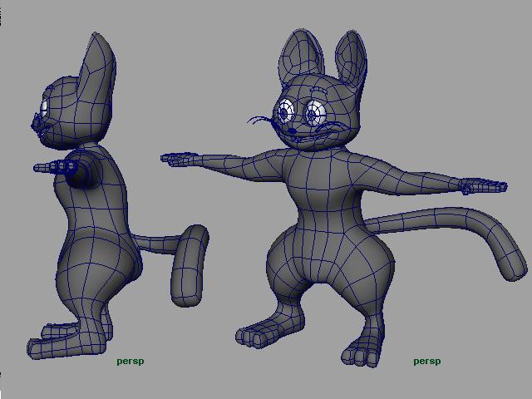This screenshot has height=399, width=532.
Task: Click the 'persp' label under the front-view mouse
Action: coord(426,362)
